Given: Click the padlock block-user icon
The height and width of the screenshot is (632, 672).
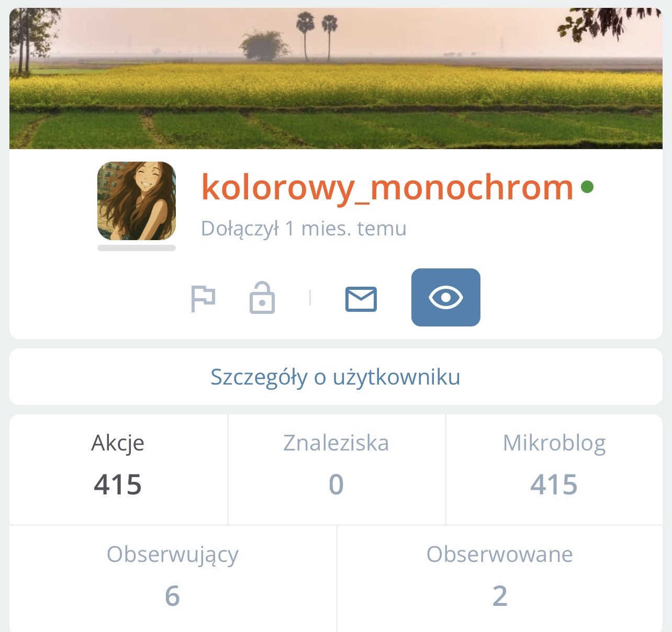Looking at the screenshot, I should pos(262,298).
